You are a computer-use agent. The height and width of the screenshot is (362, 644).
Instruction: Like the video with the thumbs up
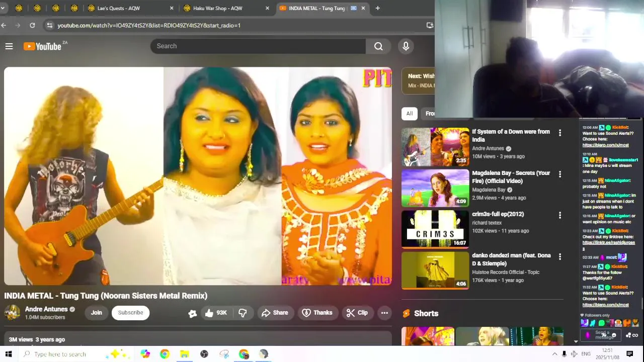click(x=216, y=313)
